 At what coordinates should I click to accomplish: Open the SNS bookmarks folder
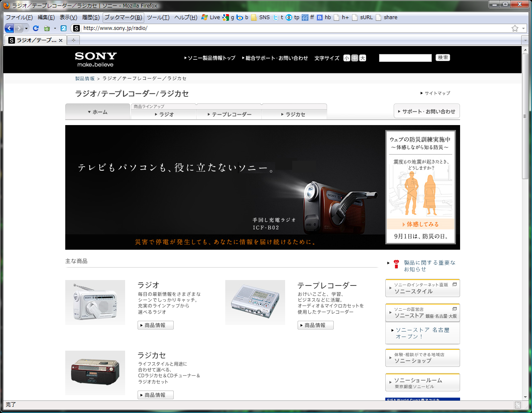pyautogui.click(x=260, y=17)
